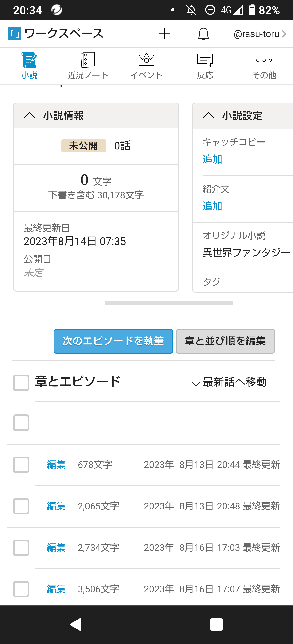Check the 章とエピソード select-all checkbox
Viewport: 293px width, 644px height.
click(21, 383)
